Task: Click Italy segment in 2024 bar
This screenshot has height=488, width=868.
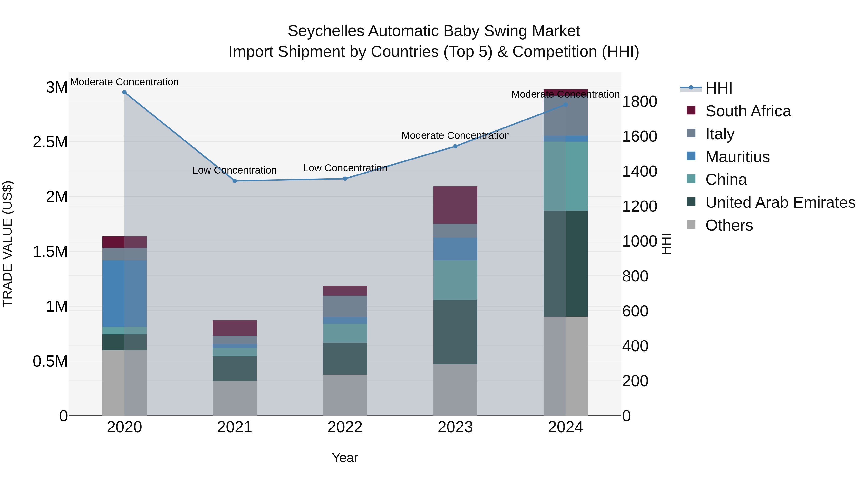Action: (x=566, y=115)
